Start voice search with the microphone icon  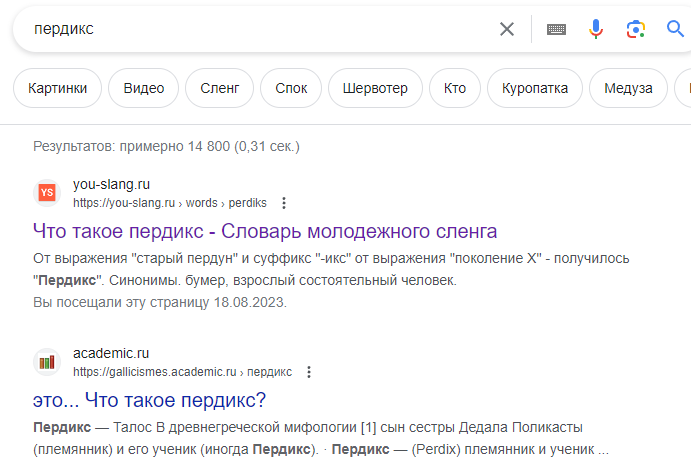[x=596, y=29]
